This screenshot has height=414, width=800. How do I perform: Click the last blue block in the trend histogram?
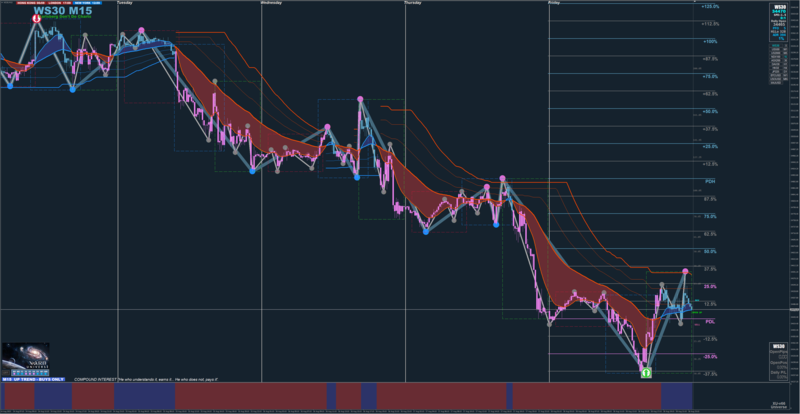click(677, 396)
